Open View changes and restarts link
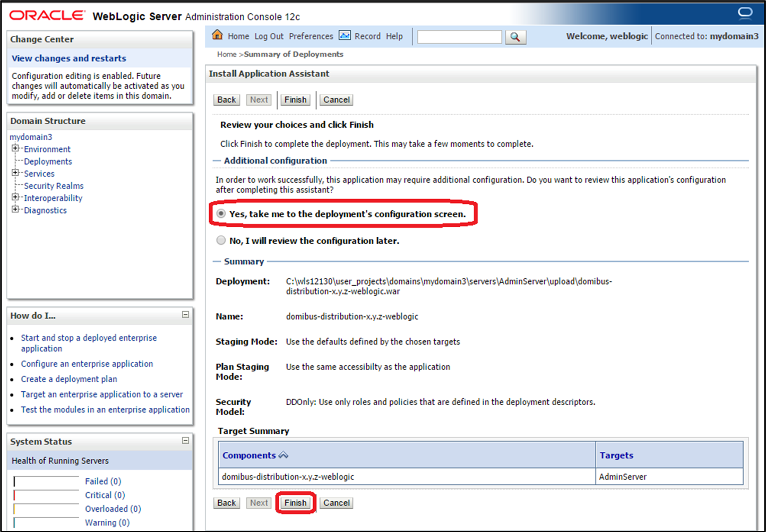Image resolution: width=766 pixels, height=532 pixels. [69, 58]
